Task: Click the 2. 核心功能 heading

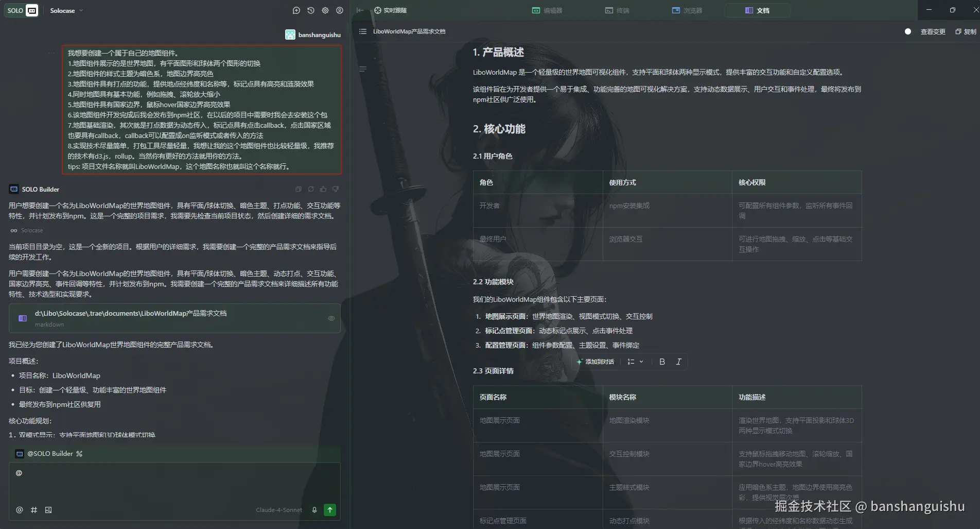Action: coord(499,129)
